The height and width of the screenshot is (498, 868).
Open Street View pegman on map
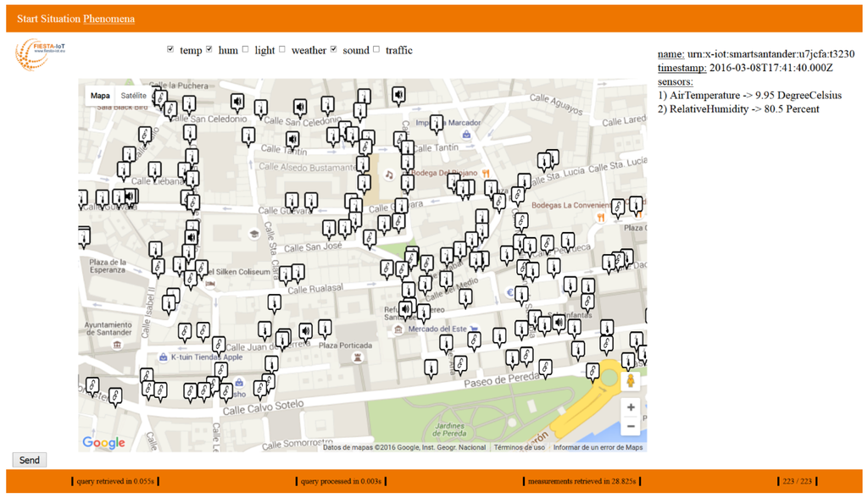(x=630, y=381)
